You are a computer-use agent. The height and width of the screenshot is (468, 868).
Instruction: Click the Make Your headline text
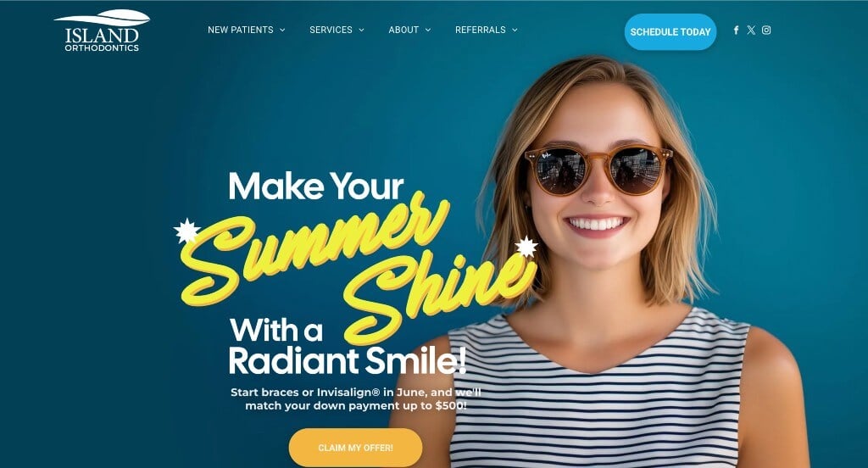click(316, 186)
